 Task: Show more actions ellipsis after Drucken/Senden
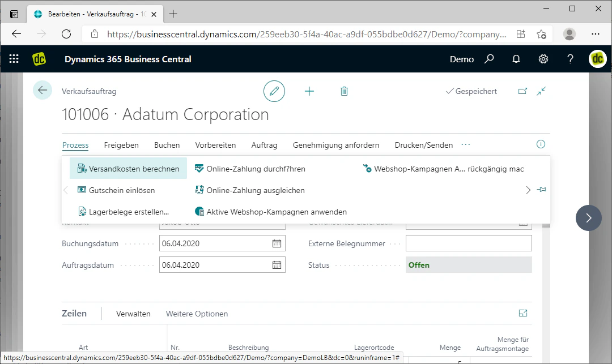click(466, 144)
